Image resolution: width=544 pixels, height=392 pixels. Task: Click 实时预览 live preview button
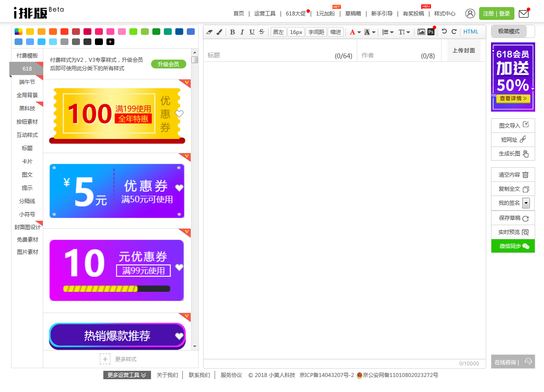tap(513, 232)
